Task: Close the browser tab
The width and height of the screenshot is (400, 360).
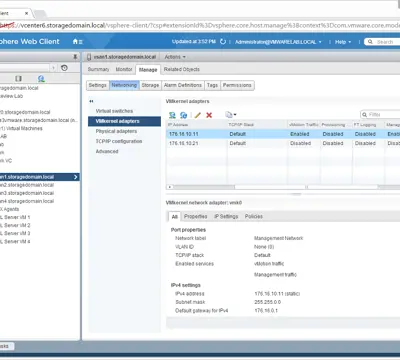Action: pos(26,13)
